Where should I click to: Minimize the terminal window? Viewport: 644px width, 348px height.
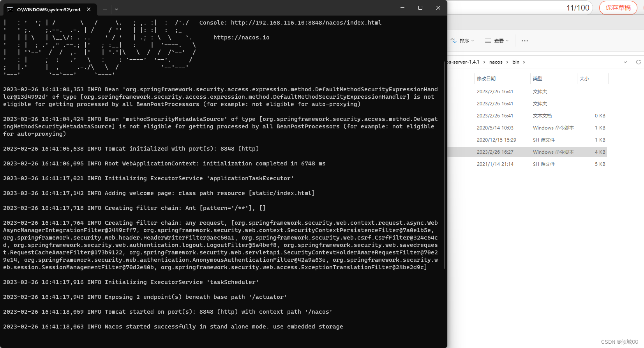(402, 8)
